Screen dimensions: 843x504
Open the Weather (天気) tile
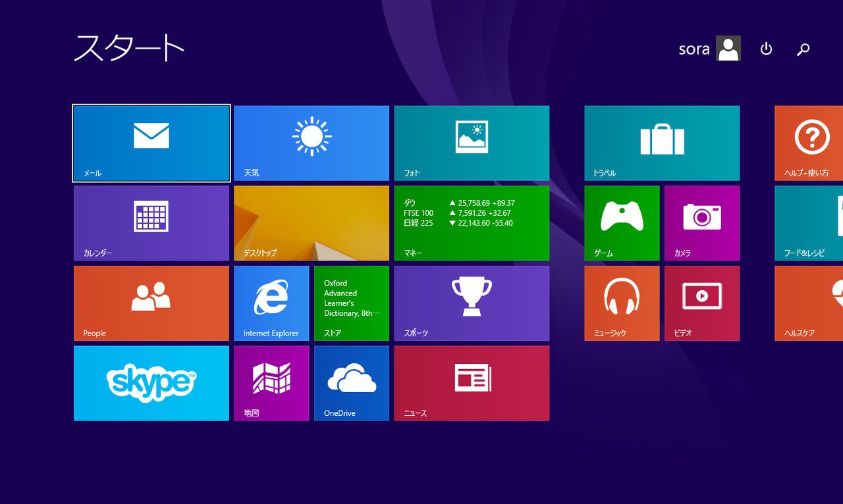(x=312, y=143)
